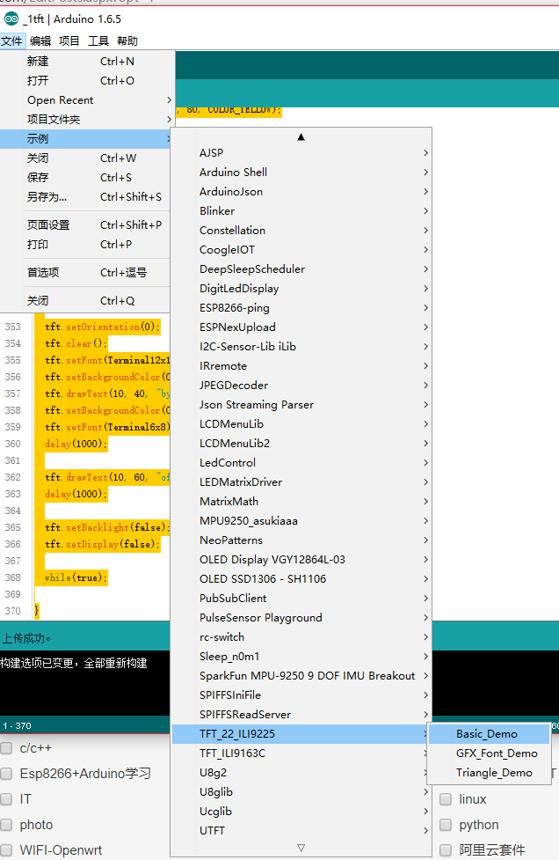
Task: Open the 编辑 menu in menu bar
Action: coord(40,41)
